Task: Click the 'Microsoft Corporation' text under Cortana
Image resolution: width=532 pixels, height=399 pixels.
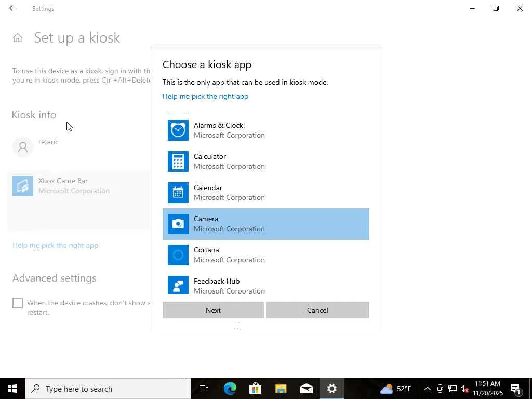Action: point(229,260)
